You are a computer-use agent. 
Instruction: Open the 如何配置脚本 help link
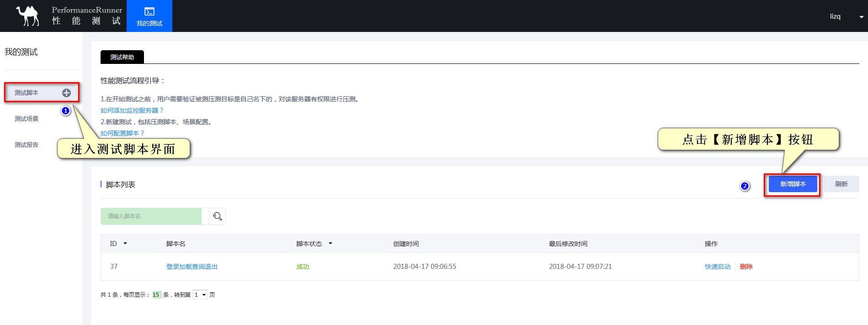pos(122,133)
